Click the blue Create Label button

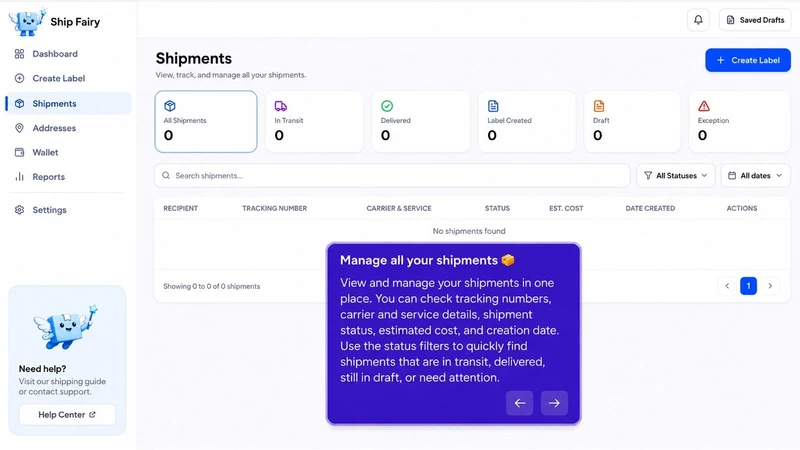[x=748, y=60]
